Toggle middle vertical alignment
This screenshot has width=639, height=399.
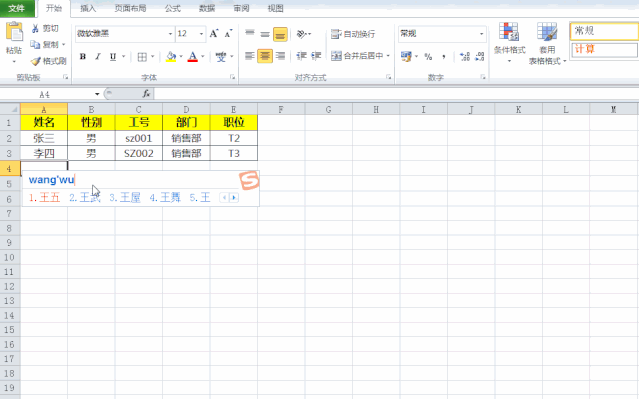tap(265, 34)
